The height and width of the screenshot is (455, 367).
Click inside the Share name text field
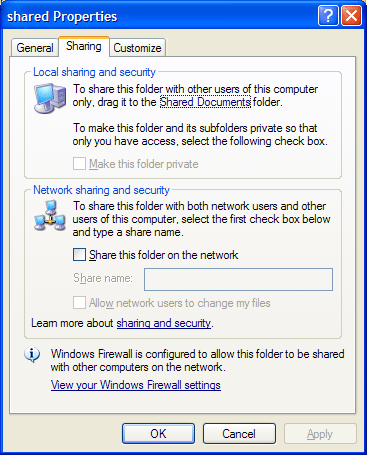point(238,279)
